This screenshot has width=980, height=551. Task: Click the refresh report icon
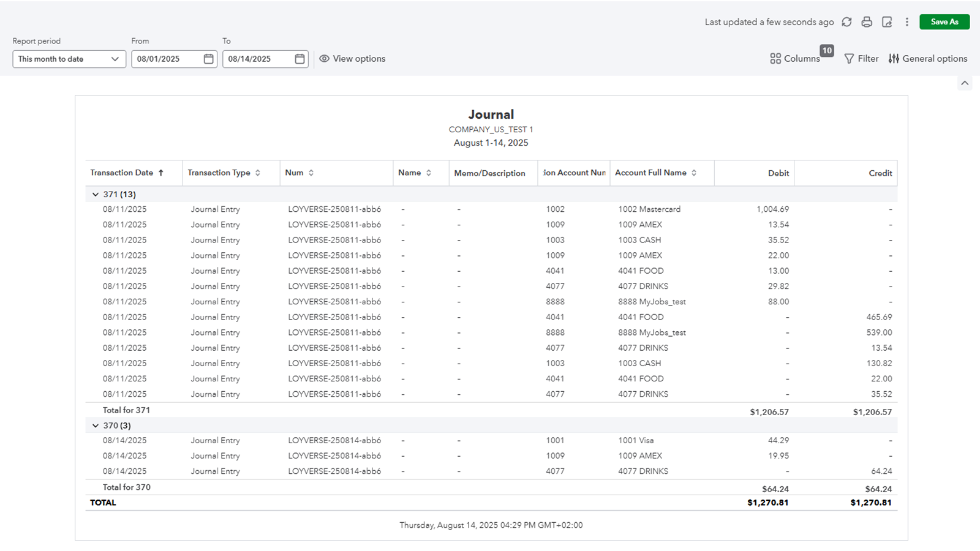pos(846,22)
